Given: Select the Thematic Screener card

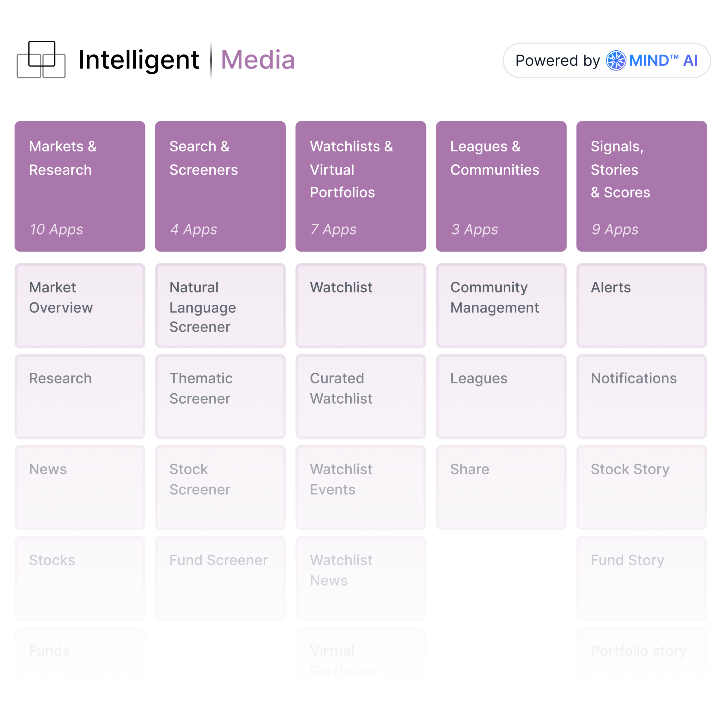Looking at the screenshot, I should pyautogui.click(x=220, y=396).
